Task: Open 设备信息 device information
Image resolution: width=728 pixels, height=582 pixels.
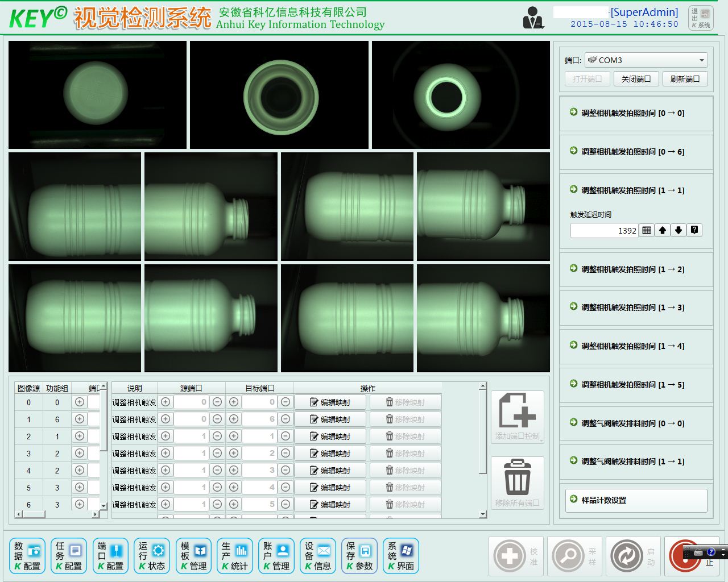Action: tap(318, 556)
